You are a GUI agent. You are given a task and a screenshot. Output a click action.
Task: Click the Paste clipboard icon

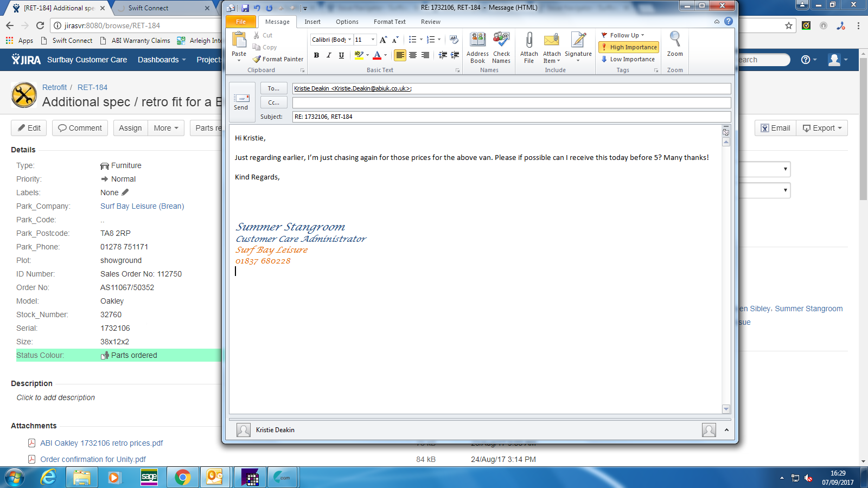tap(239, 40)
